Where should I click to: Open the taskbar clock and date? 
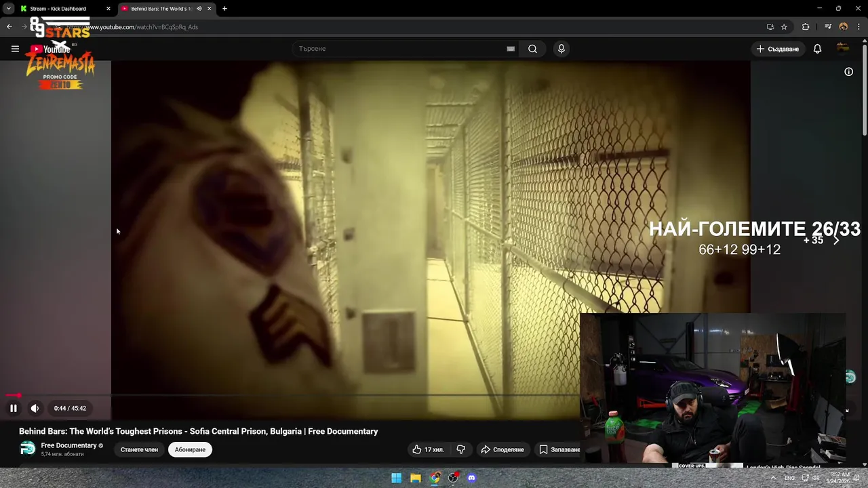point(840,478)
